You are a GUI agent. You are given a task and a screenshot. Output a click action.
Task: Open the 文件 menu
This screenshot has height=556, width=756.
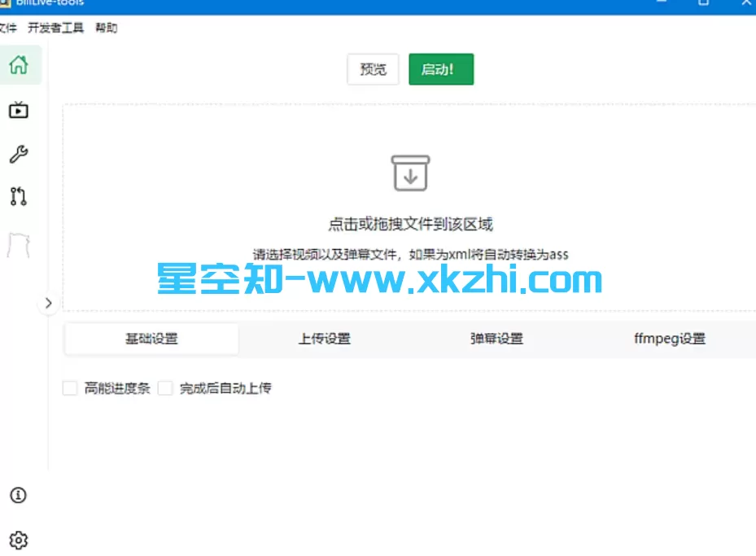click(x=8, y=28)
